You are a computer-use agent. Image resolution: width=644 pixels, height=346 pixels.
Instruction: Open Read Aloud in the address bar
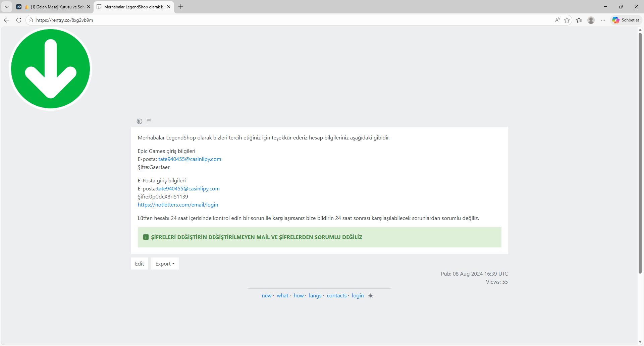tap(557, 20)
